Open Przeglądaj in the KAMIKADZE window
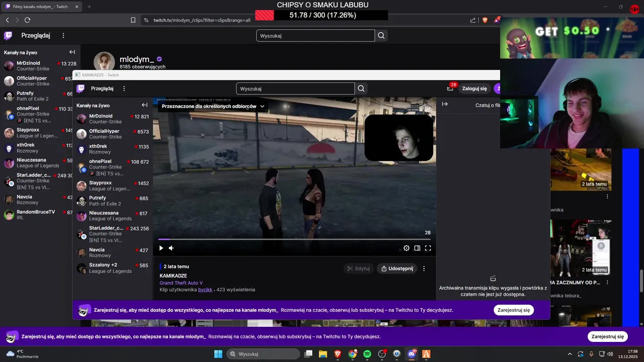This screenshot has width=644, height=362. click(102, 88)
